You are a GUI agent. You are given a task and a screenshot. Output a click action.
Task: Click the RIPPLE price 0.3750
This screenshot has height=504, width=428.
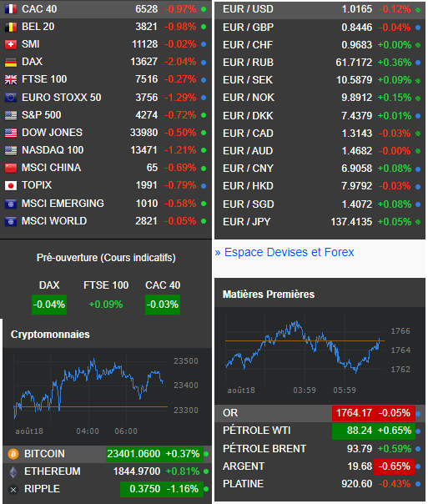(x=145, y=489)
